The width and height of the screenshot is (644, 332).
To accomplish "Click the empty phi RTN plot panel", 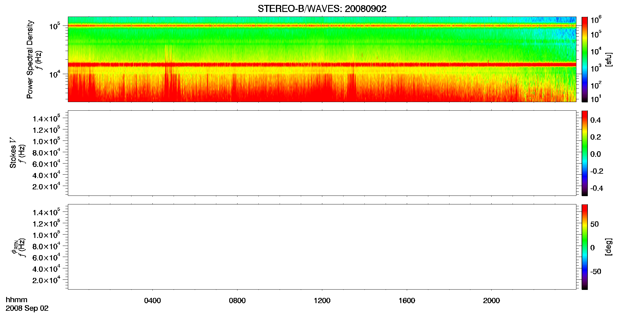I will (x=322, y=247).
